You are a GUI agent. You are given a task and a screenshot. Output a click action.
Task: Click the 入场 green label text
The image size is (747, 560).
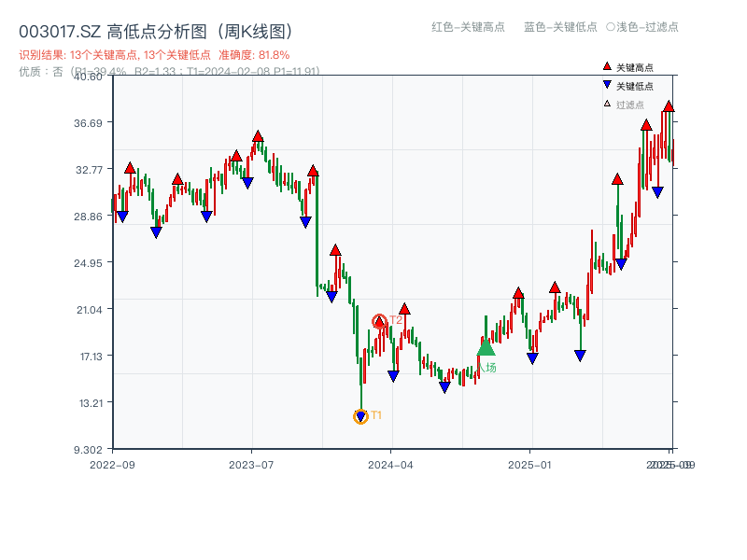[x=486, y=367]
